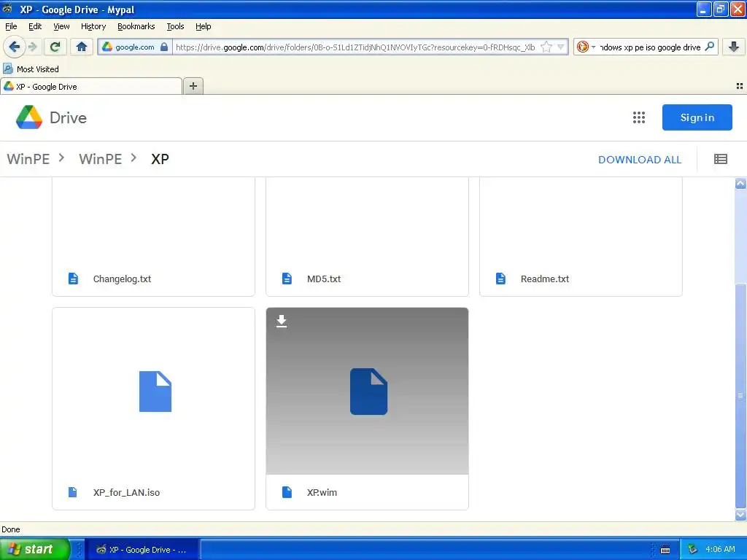Click the address bar URL field
The width and height of the screenshot is (747, 560).
pos(355,47)
